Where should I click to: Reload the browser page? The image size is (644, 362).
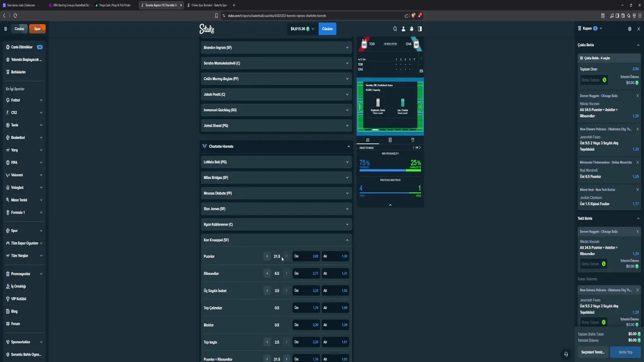[x=16, y=16]
